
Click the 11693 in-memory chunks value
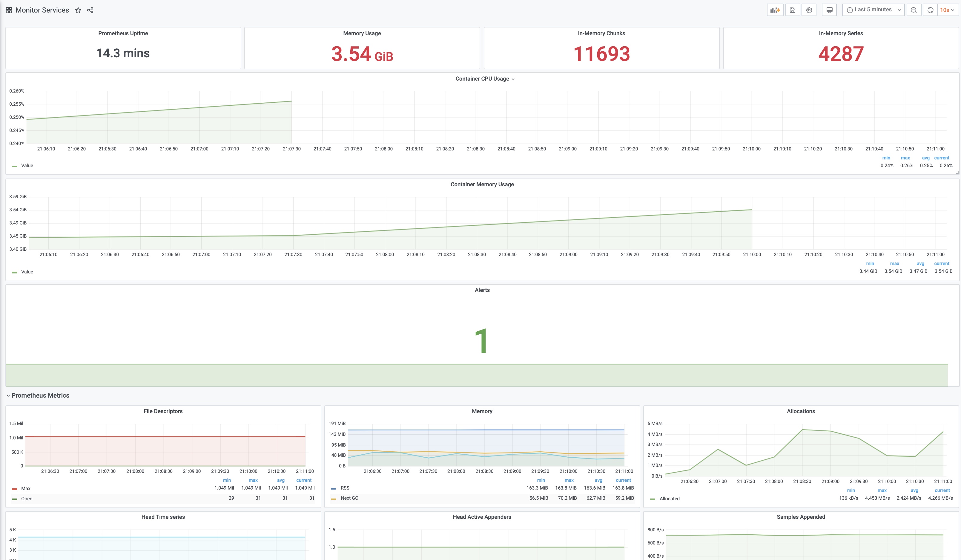coord(601,54)
